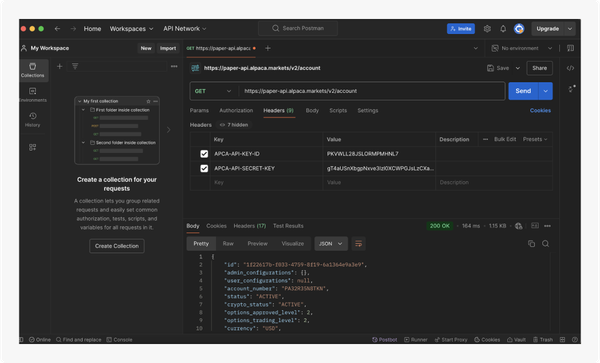Viewport: 600px width, 363px height.
Task: Open the settings gear icon
Action: [487, 29]
